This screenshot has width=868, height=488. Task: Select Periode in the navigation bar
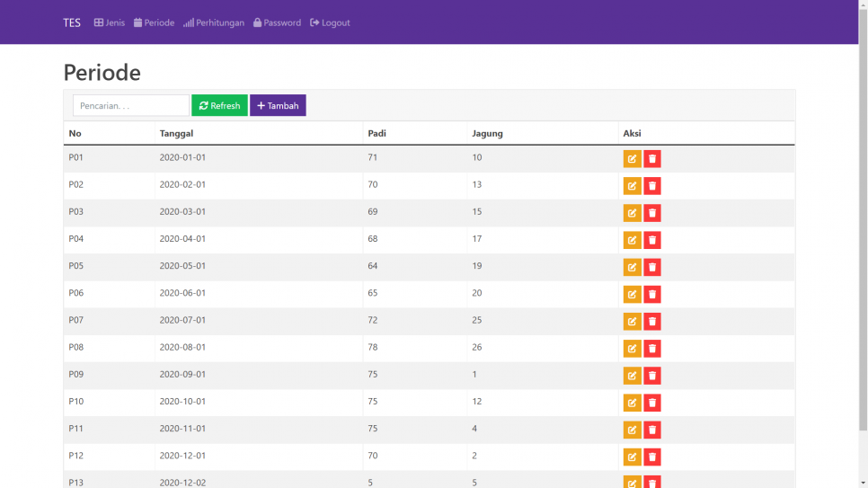[154, 22]
